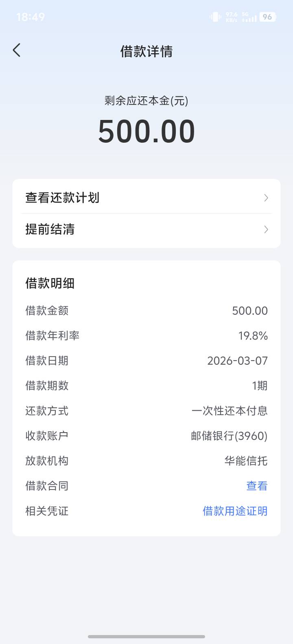Tap the 借款详情 page title
293x644 pixels.
pos(146,51)
